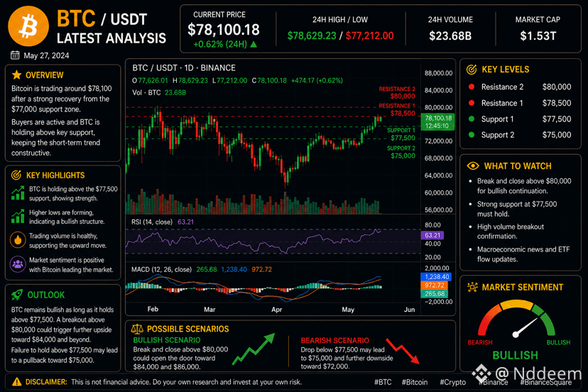Click the 'RSI (14, close)' indicator label
The width and height of the screenshot is (588, 392).
tap(152, 222)
